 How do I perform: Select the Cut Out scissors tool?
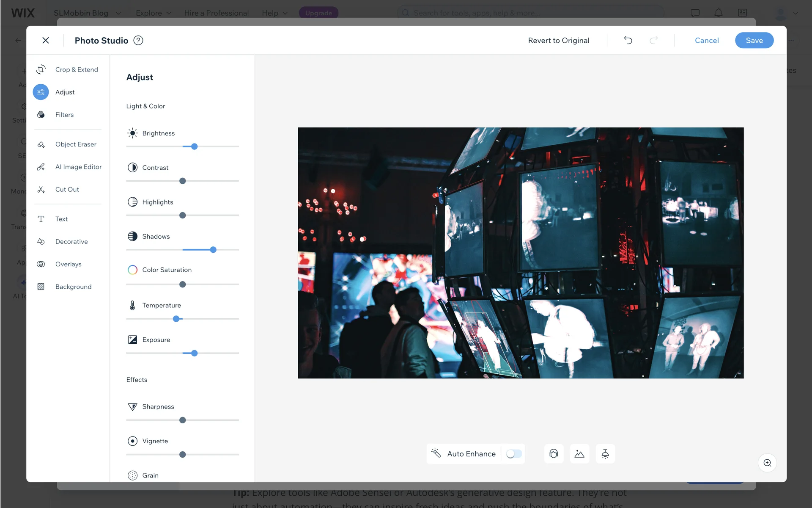point(67,189)
